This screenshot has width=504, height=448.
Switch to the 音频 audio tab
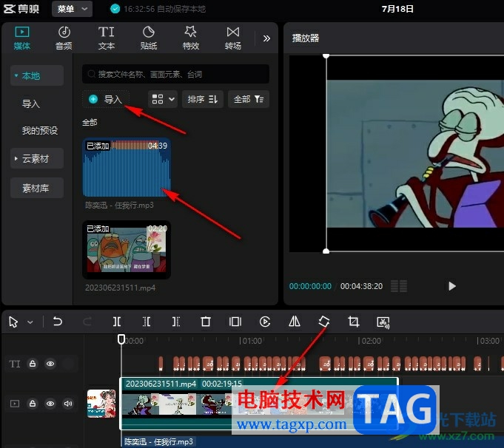pyautogui.click(x=64, y=38)
